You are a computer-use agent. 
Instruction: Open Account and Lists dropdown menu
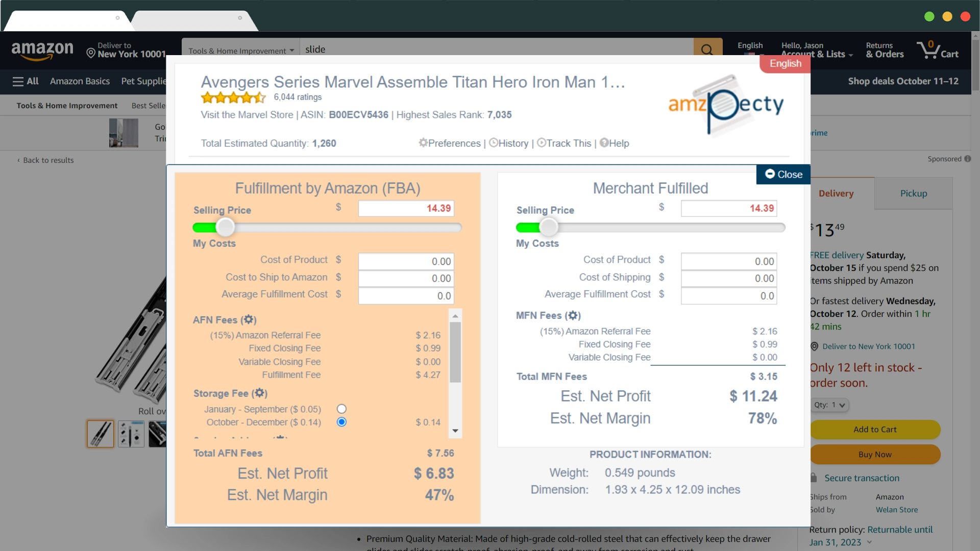coord(815,51)
